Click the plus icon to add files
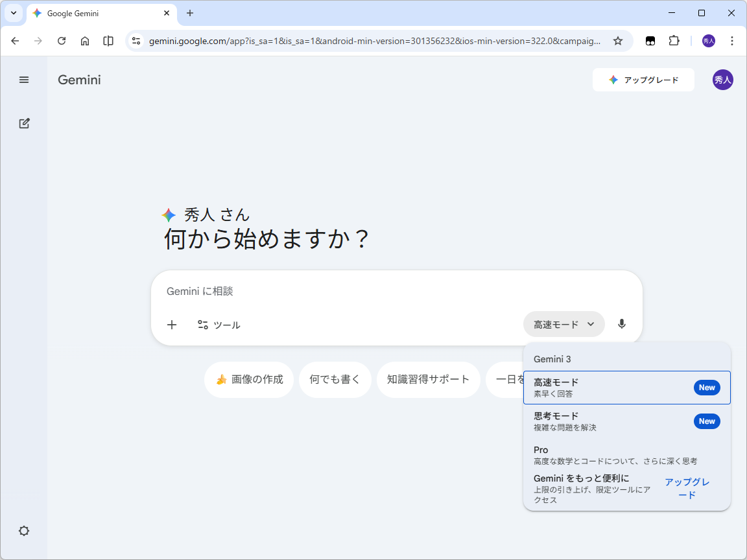This screenshot has height=560, width=747. point(171,325)
